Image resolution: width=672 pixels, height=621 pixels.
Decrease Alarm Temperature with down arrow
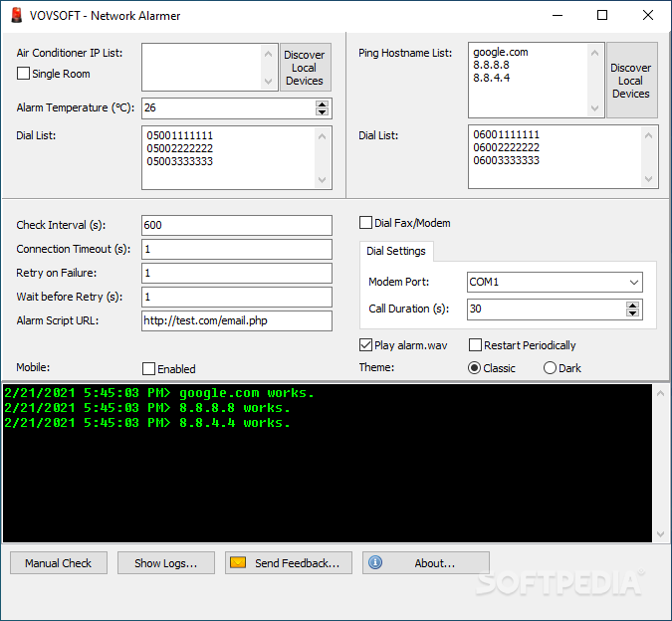tap(322, 111)
